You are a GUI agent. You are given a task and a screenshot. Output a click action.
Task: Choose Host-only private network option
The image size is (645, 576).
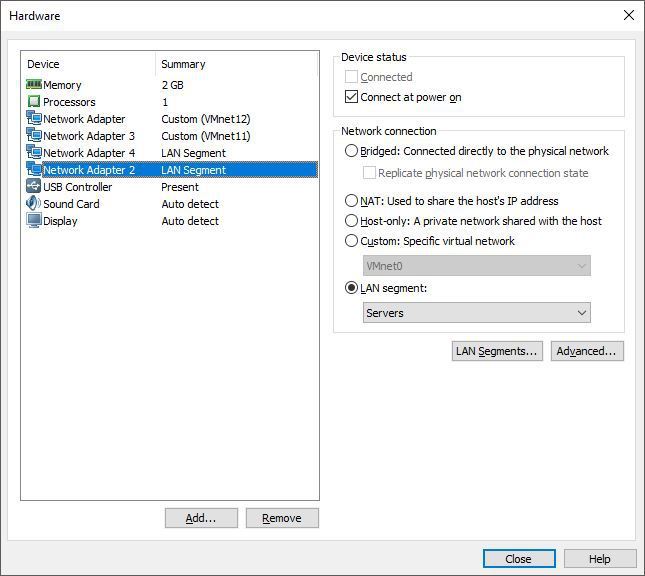(x=351, y=221)
